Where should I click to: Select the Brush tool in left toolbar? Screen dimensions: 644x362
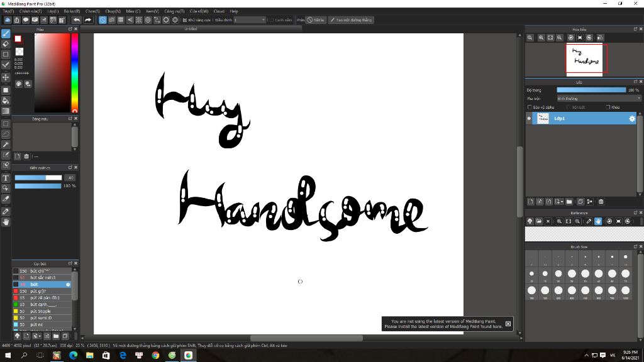pos(6,34)
